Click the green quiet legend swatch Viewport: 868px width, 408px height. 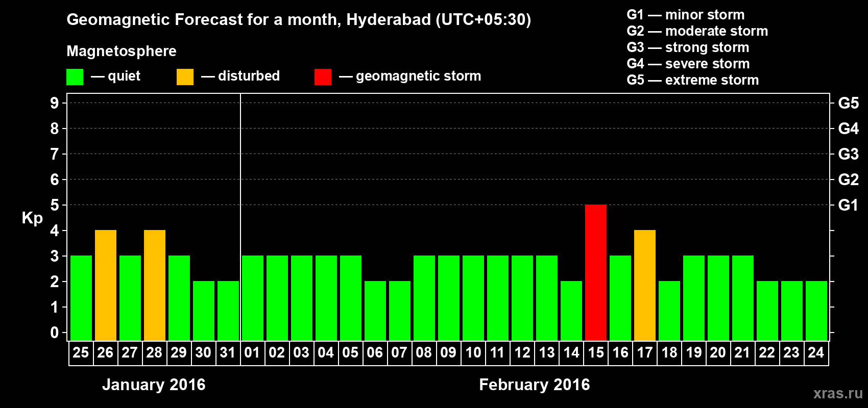[x=75, y=77]
